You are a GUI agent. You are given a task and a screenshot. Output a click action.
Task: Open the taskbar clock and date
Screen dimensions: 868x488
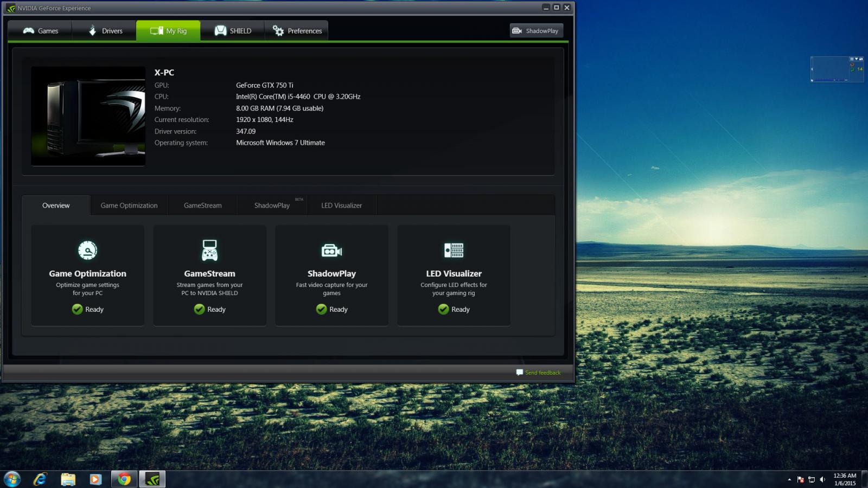[x=845, y=479]
